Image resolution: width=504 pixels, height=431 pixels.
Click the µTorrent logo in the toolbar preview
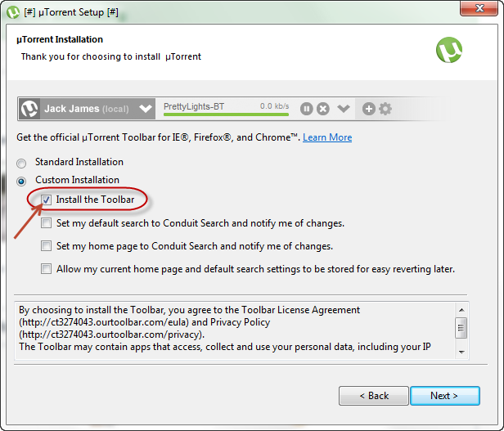click(x=29, y=109)
